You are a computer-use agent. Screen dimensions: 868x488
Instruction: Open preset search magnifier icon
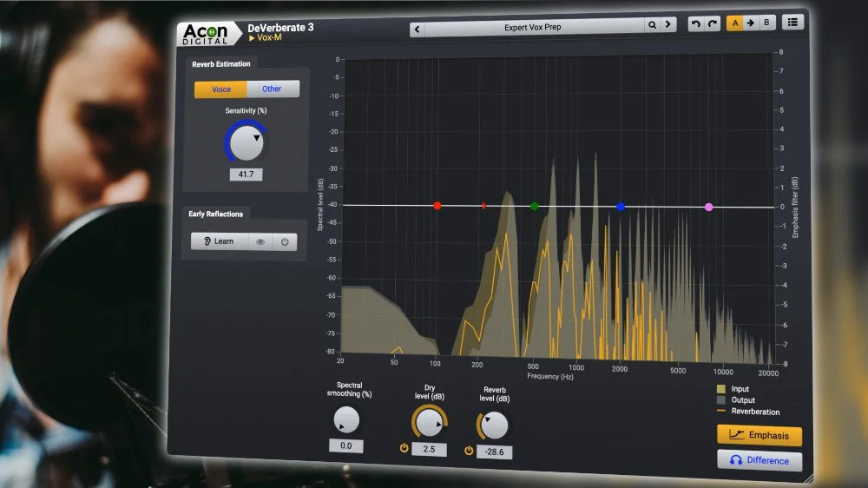652,25
